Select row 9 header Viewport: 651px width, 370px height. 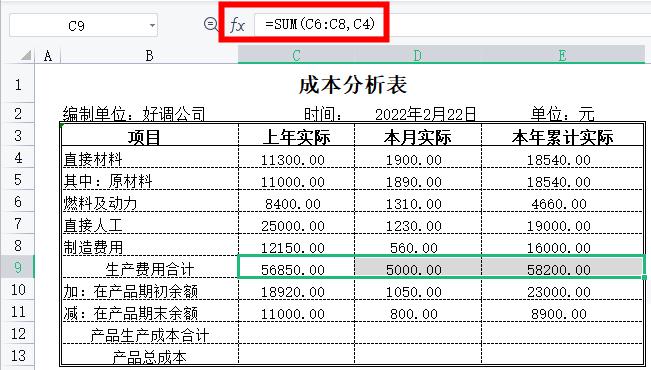coord(17,267)
